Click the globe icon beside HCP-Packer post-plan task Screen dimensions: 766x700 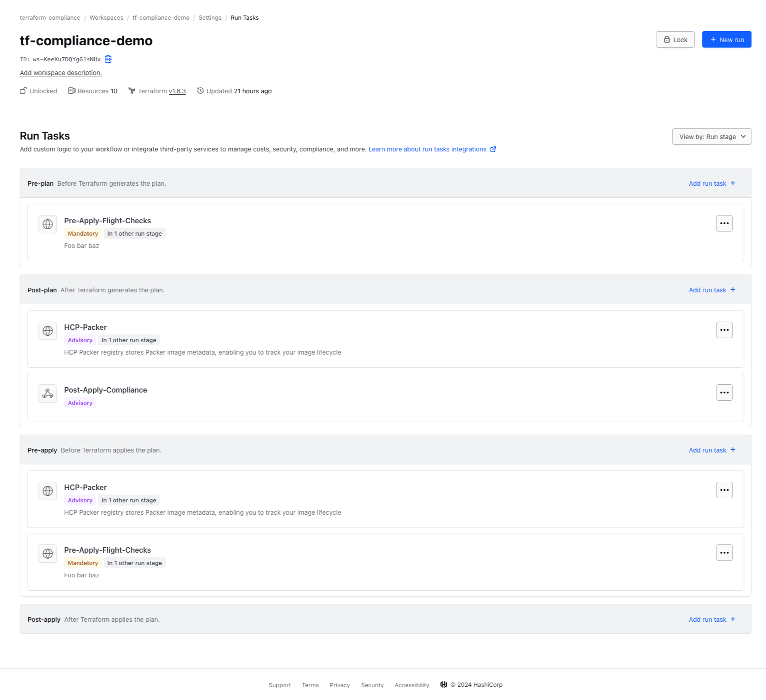tap(48, 330)
